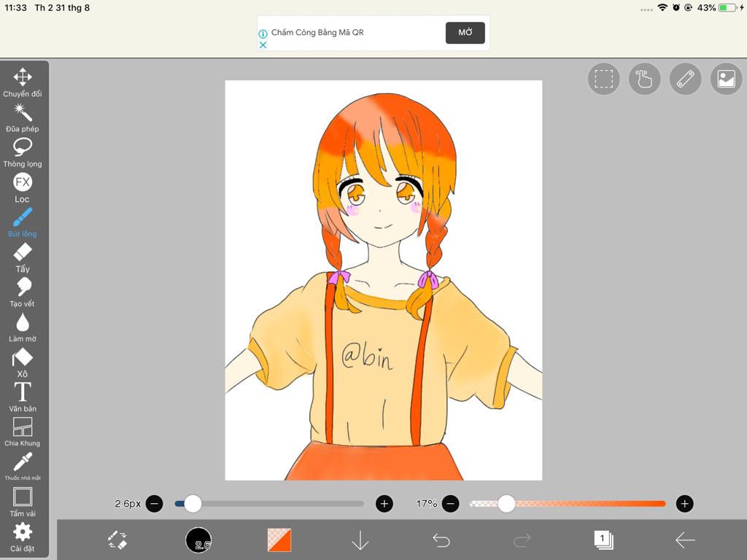Image resolution: width=747 pixels, height=560 pixels.
Task: Collapse toolbar with the down arrow
Action: [360, 540]
